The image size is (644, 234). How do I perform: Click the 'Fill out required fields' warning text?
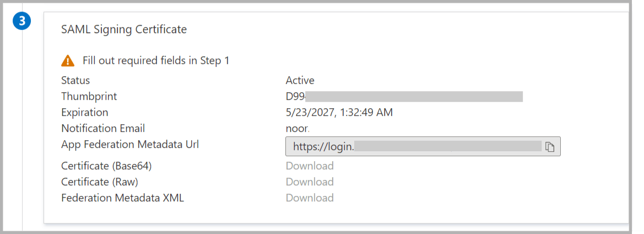(156, 61)
